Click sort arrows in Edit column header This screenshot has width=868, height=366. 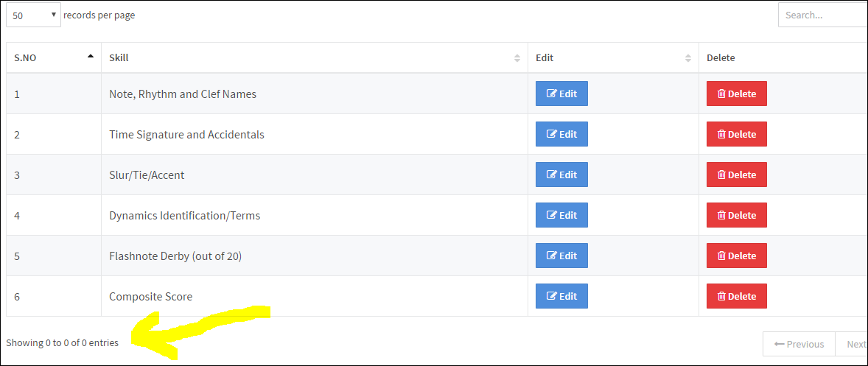click(688, 57)
